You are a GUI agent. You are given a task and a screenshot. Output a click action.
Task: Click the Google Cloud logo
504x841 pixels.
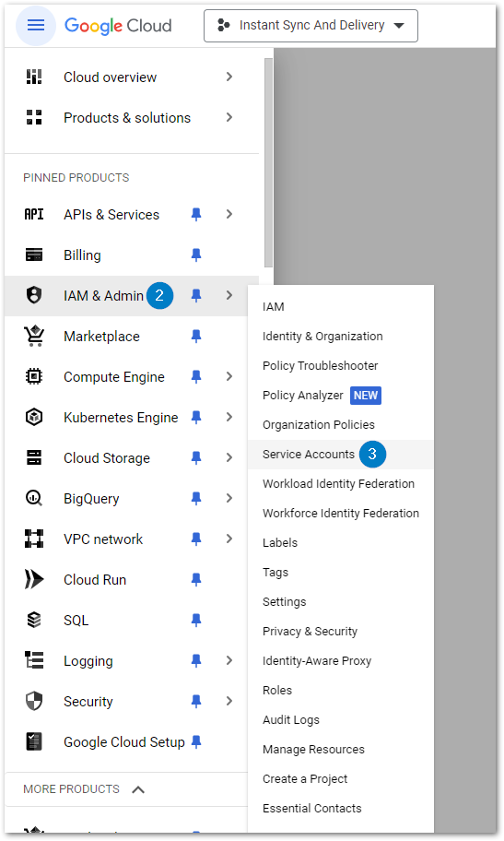(118, 25)
